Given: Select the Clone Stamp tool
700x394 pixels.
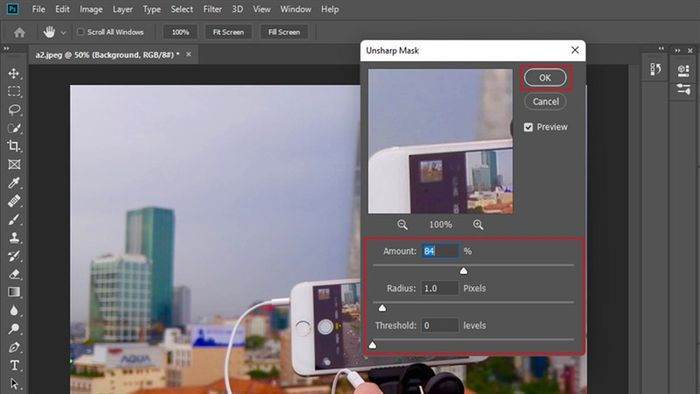Looking at the screenshot, I should pos(14,237).
